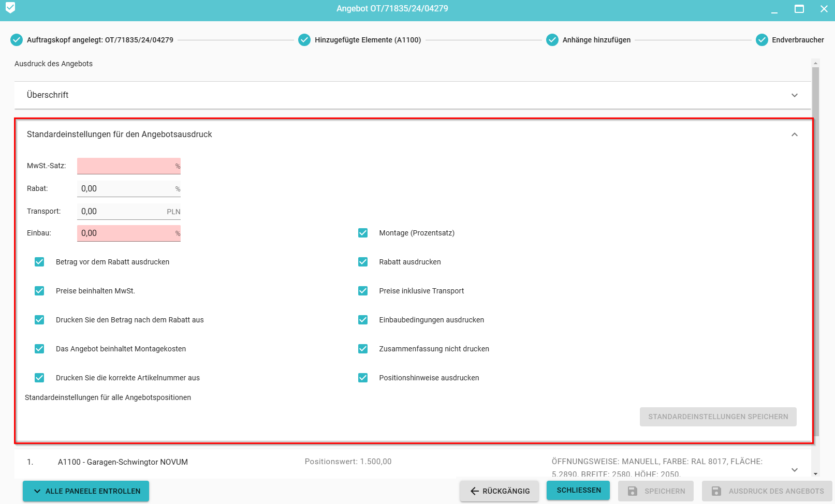Collapse the Standardeinstellungen für den Angebotsausdruck panel
835x504 pixels.
click(794, 135)
